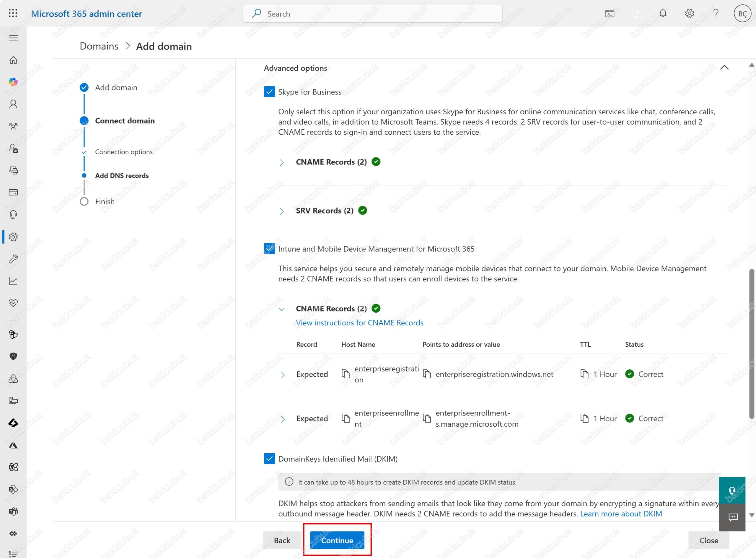Click the help question mark icon

(x=715, y=14)
